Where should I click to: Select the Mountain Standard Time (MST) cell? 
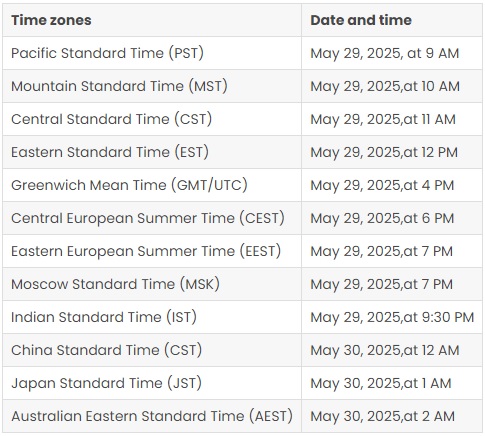click(152, 86)
